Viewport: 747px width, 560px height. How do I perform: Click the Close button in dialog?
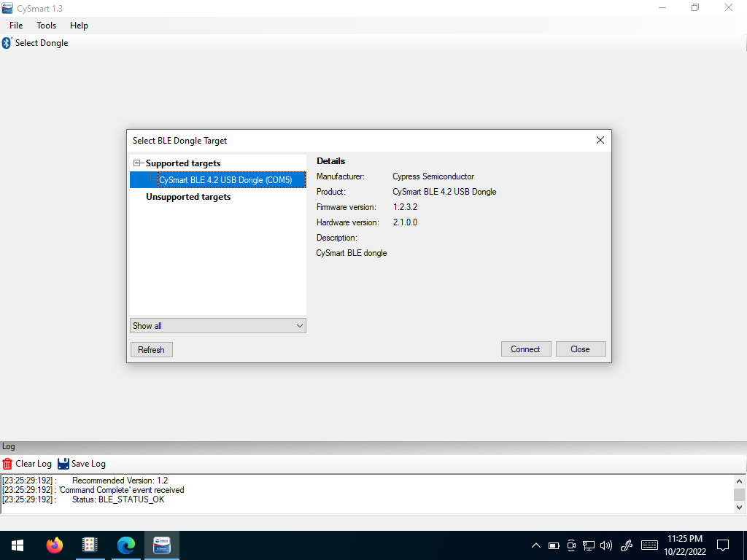581,349
